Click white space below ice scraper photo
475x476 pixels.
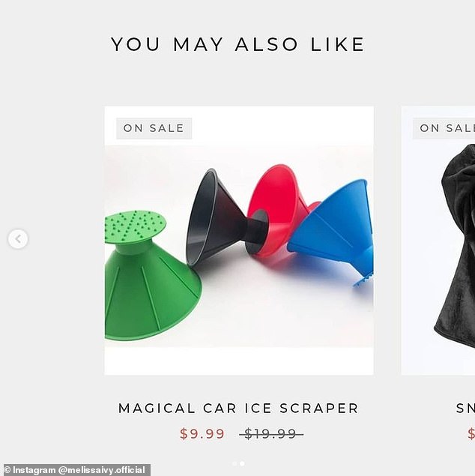[239, 361]
